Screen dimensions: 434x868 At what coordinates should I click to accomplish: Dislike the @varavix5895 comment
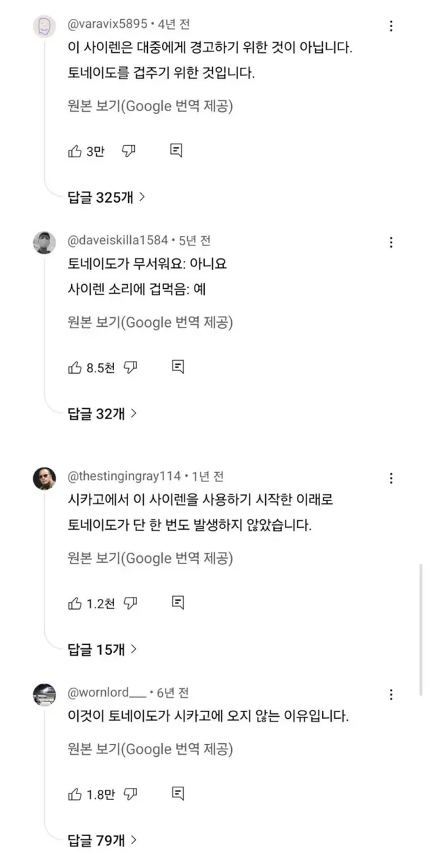click(x=129, y=151)
